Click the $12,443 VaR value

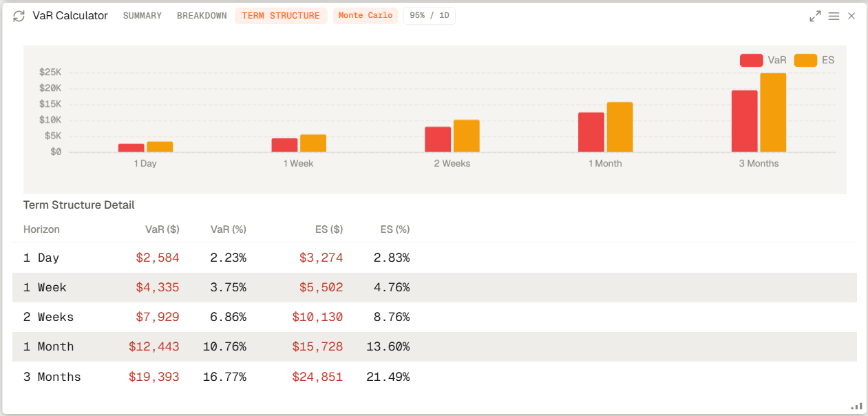(x=154, y=346)
